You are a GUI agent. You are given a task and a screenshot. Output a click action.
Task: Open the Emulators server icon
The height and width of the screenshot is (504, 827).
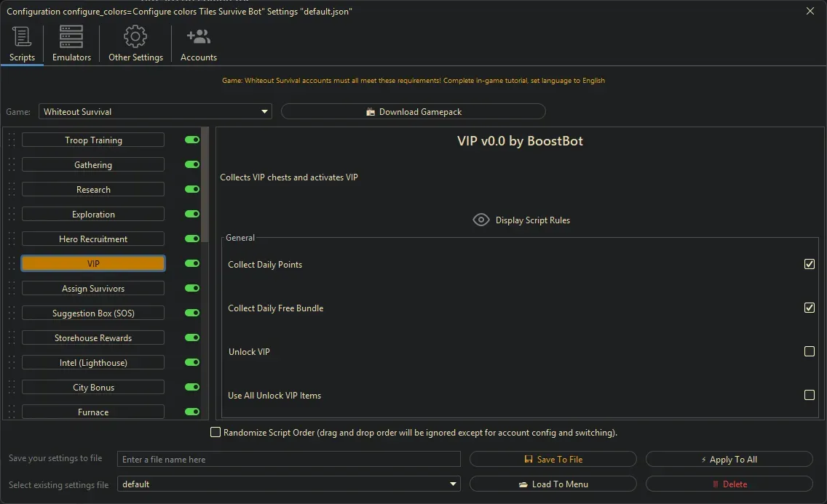tap(71, 36)
